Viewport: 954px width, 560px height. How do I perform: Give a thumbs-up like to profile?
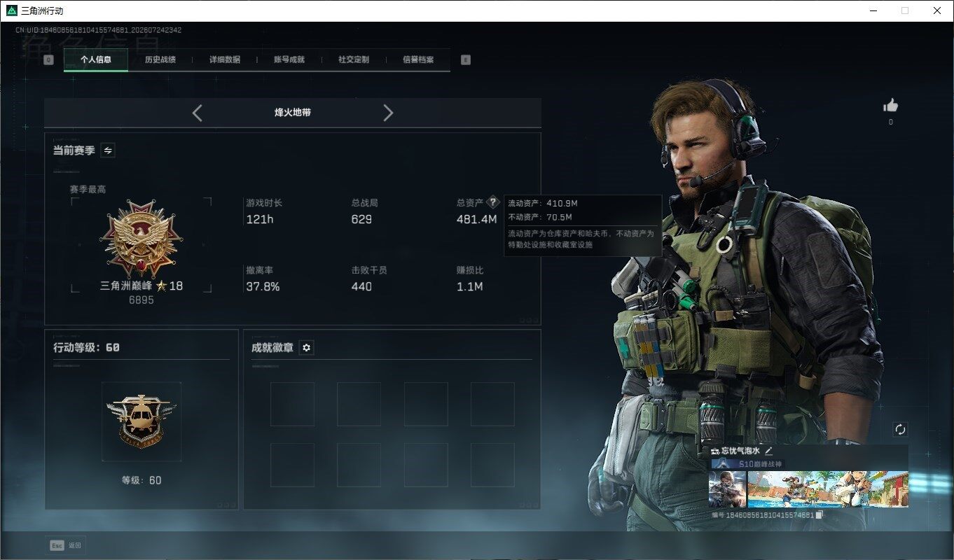click(x=890, y=106)
